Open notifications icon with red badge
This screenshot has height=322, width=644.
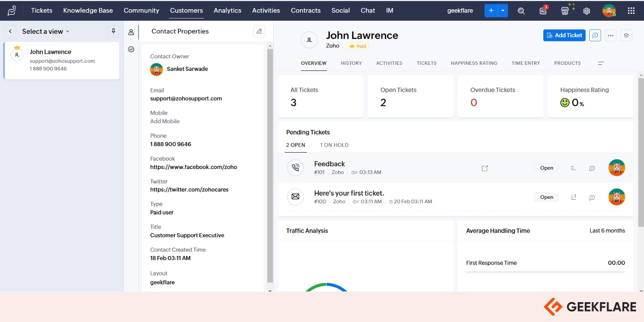tap(543, 10)
